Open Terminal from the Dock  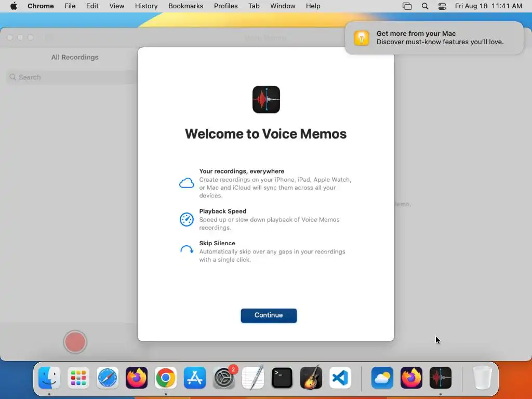click(x=282, y=378)
